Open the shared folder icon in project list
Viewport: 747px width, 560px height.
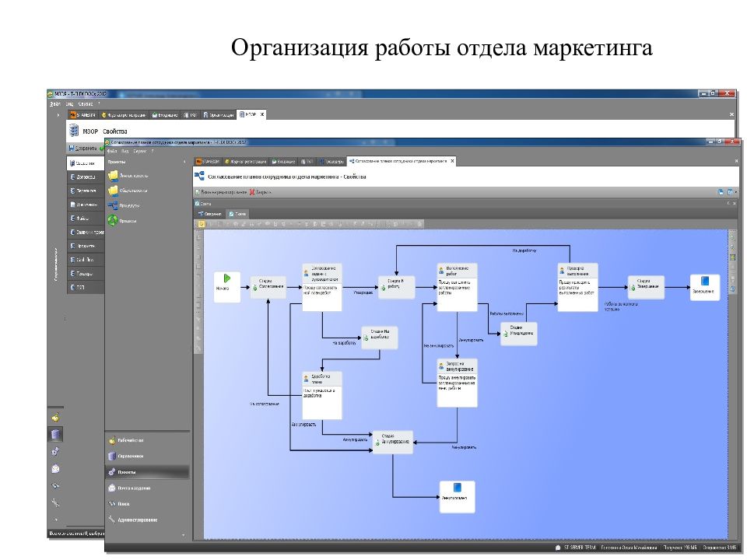coord(113,191)
